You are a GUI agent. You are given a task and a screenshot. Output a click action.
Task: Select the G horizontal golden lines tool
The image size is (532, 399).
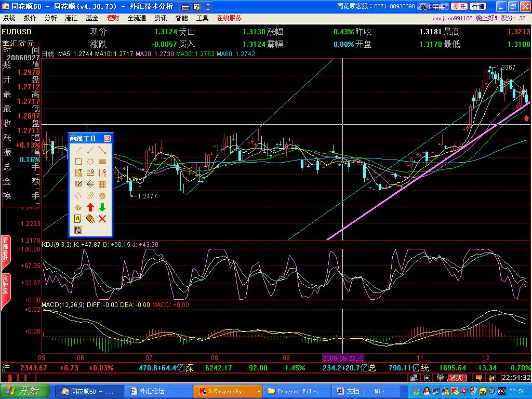coord(90,173)
